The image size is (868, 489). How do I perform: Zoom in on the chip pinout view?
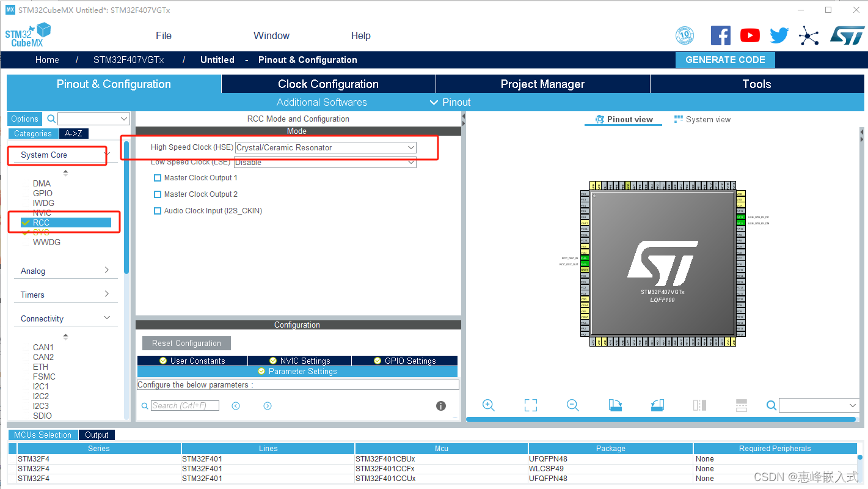pyautogui.click(x=488, y=405)
